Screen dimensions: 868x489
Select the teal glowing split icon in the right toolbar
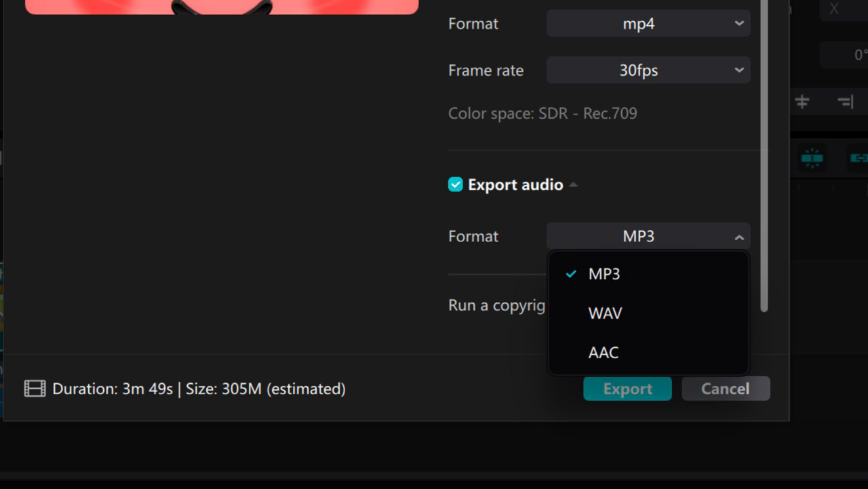click(x=812, y=157)
